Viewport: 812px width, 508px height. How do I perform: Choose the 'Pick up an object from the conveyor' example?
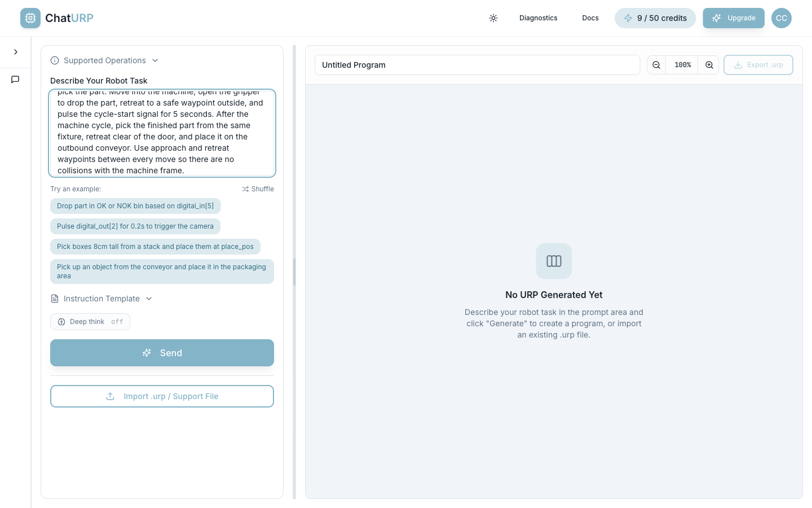point(162,271)
